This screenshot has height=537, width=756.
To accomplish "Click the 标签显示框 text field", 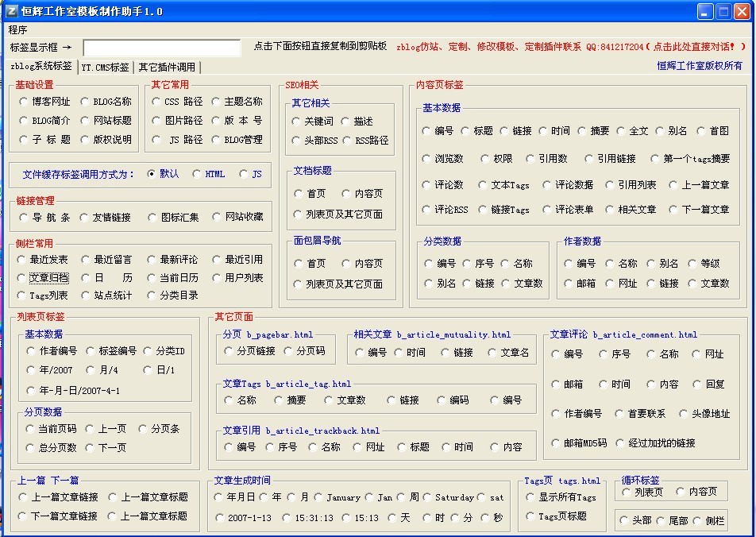I will [x=161, y=48].
